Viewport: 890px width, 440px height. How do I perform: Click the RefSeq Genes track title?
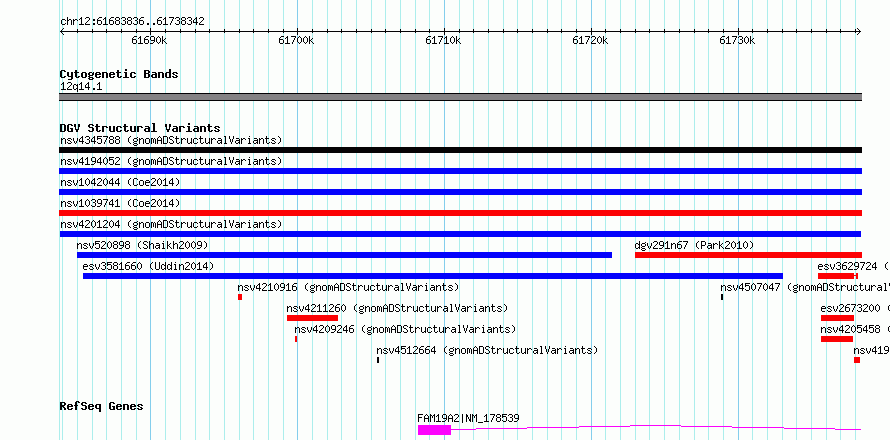[x=102, y=406]
